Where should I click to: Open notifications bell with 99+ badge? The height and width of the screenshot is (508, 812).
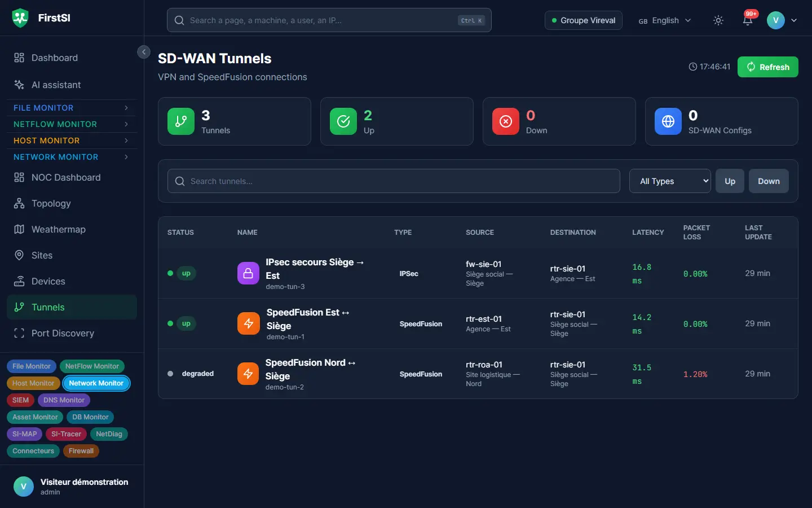[x=748, y=20]
